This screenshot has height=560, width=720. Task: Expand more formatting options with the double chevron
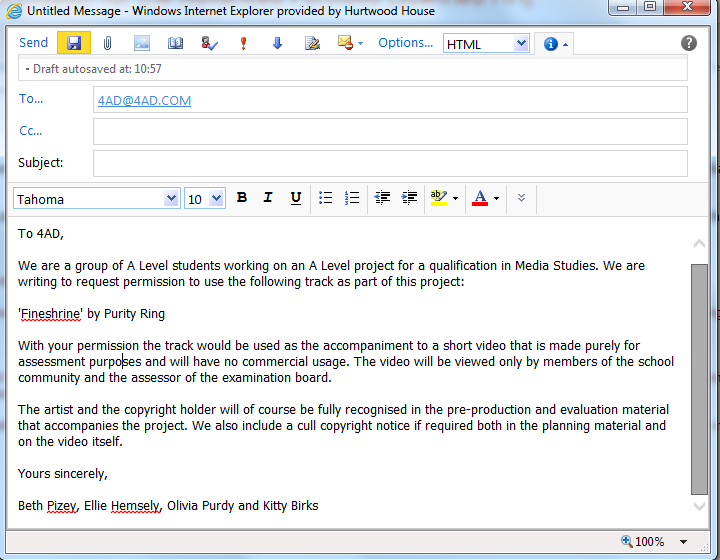[521, 198]
